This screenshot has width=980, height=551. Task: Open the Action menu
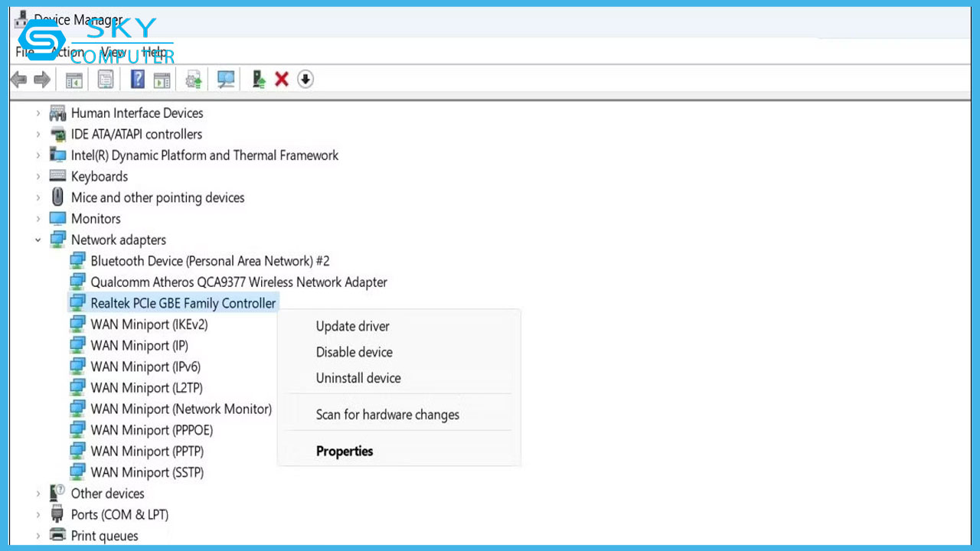(x=69, y=52)
